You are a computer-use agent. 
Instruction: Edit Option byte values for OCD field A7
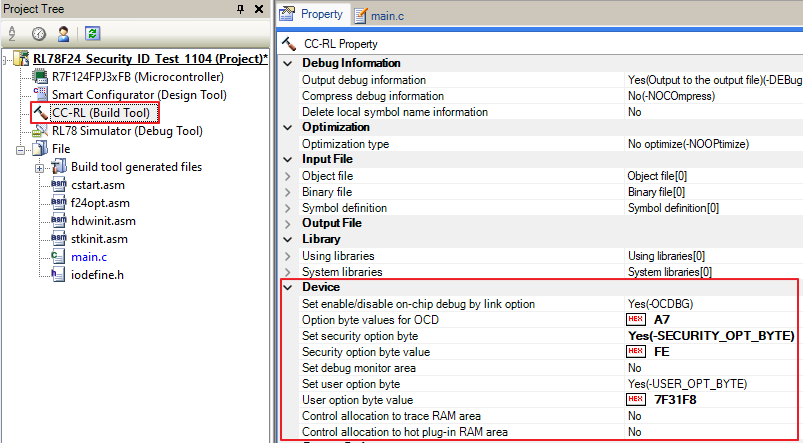(662, 320)
